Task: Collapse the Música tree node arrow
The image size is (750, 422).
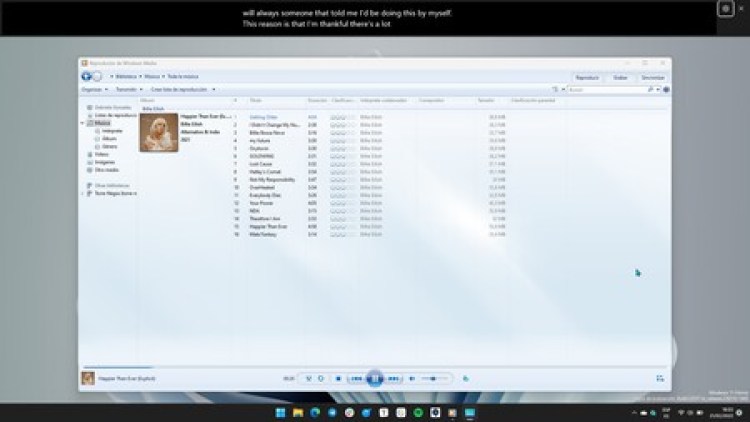Action: pos(82,123)
